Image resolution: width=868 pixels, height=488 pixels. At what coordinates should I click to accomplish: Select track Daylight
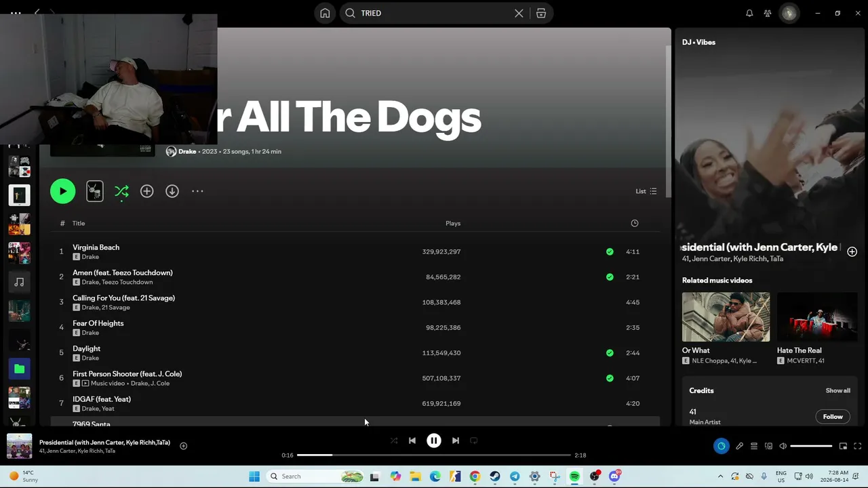tap(355, 352)
